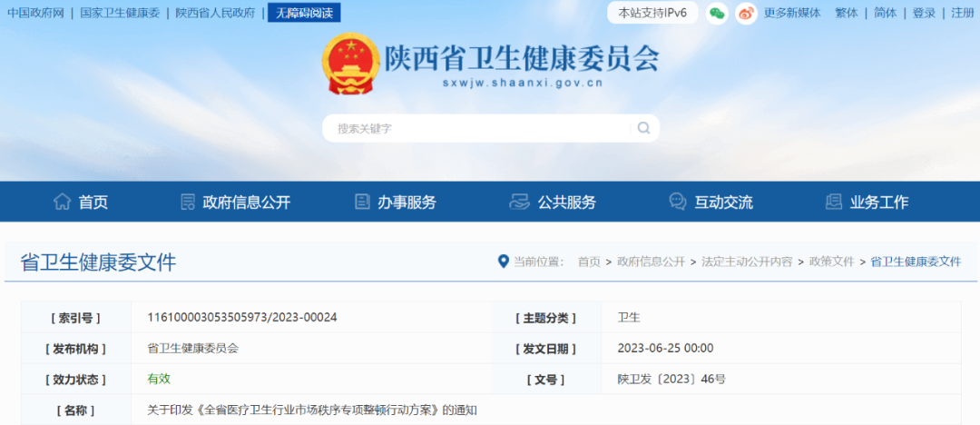This screenshot has height=425, width=980.
Task: Expand 更多新媒体 list
Action: 791,13
